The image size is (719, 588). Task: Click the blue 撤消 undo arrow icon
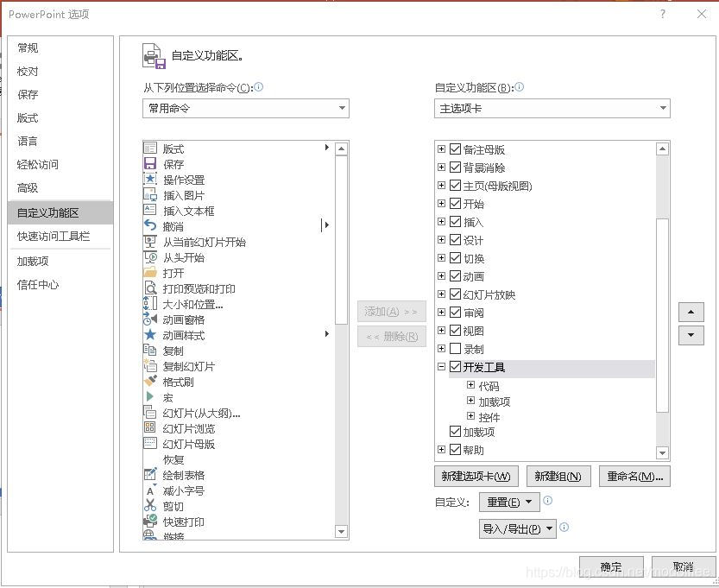click(x=150, y=225)
